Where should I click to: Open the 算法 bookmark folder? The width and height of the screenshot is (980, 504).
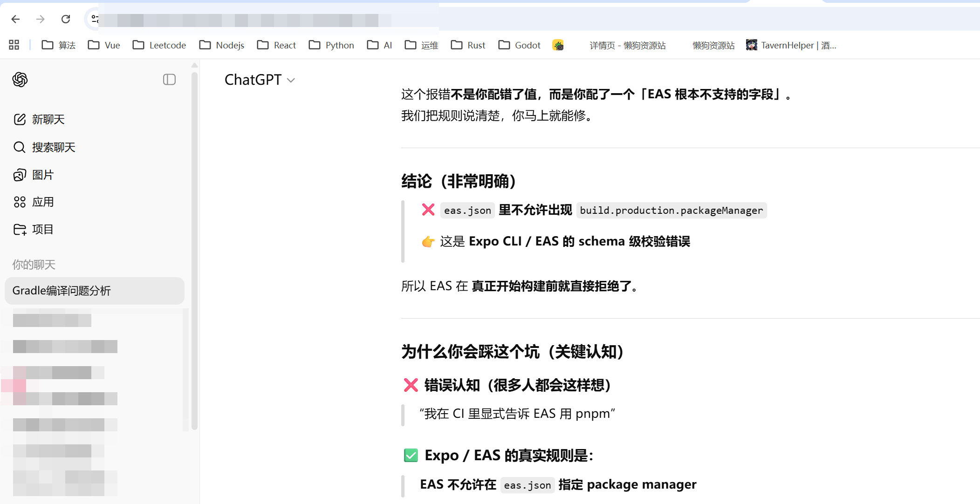click(x=59, y=45)
